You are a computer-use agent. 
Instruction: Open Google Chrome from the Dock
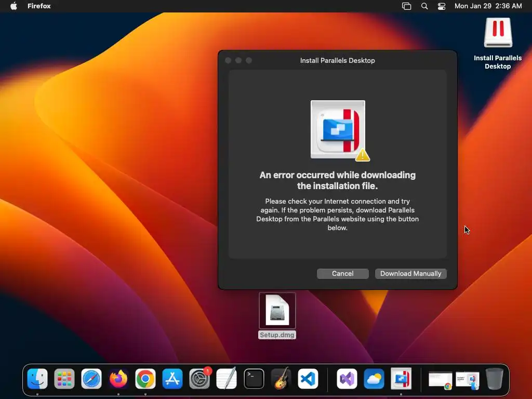(x=145, y=379)
